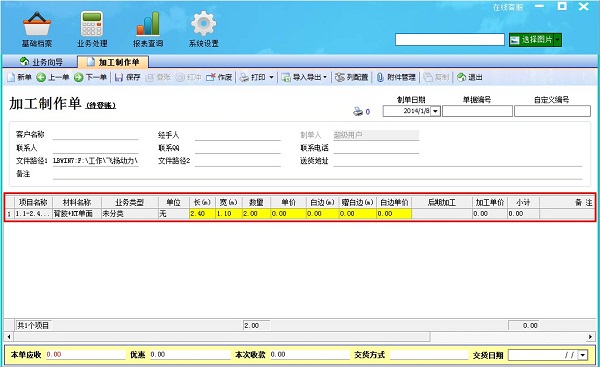Go to previous order 上一单

pos(53,77)
